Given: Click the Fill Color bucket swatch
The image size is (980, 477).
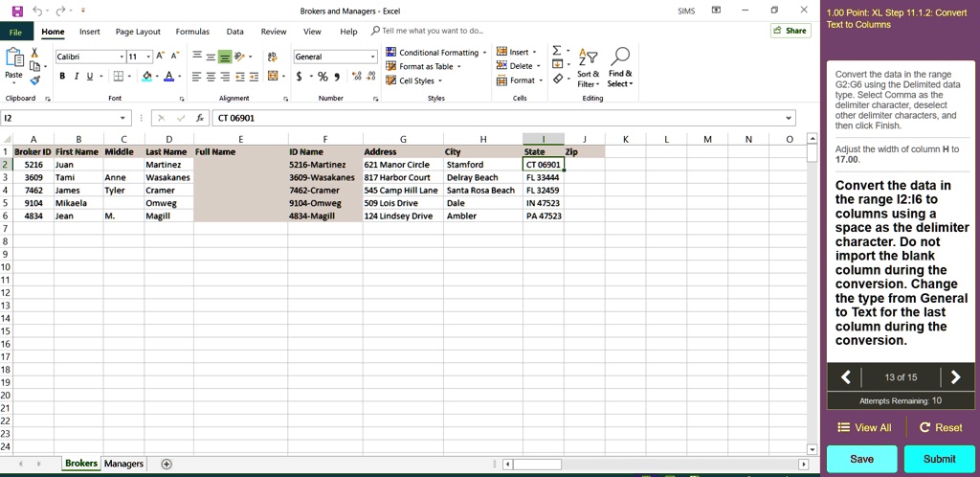Looking at the screenshot, I should 146,77.
